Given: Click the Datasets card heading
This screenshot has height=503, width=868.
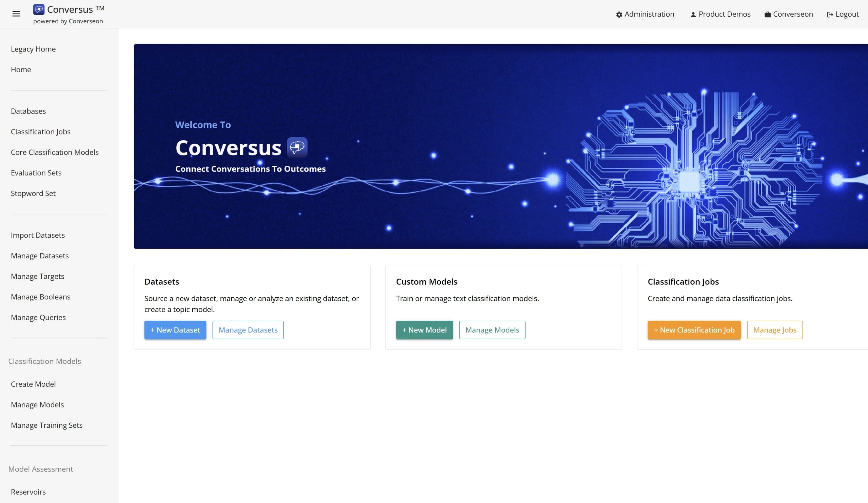Looking at the screenshot, I should [x=161, y=282].
